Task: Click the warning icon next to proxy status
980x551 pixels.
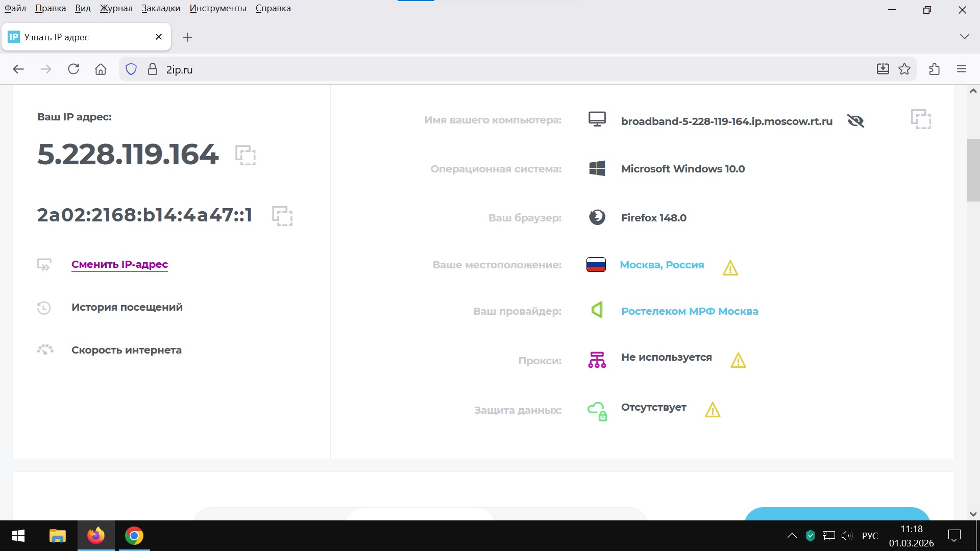Action: pos(738,361)
